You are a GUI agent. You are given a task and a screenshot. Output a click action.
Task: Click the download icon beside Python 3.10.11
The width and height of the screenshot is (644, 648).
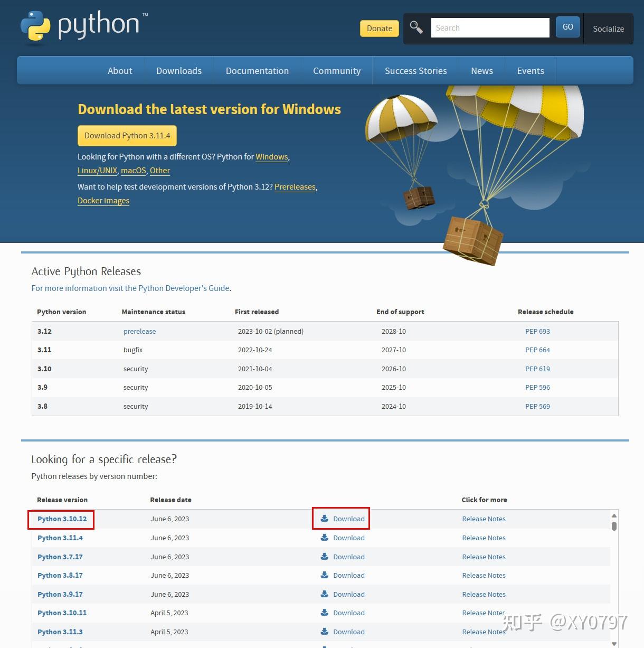point(324,613)
